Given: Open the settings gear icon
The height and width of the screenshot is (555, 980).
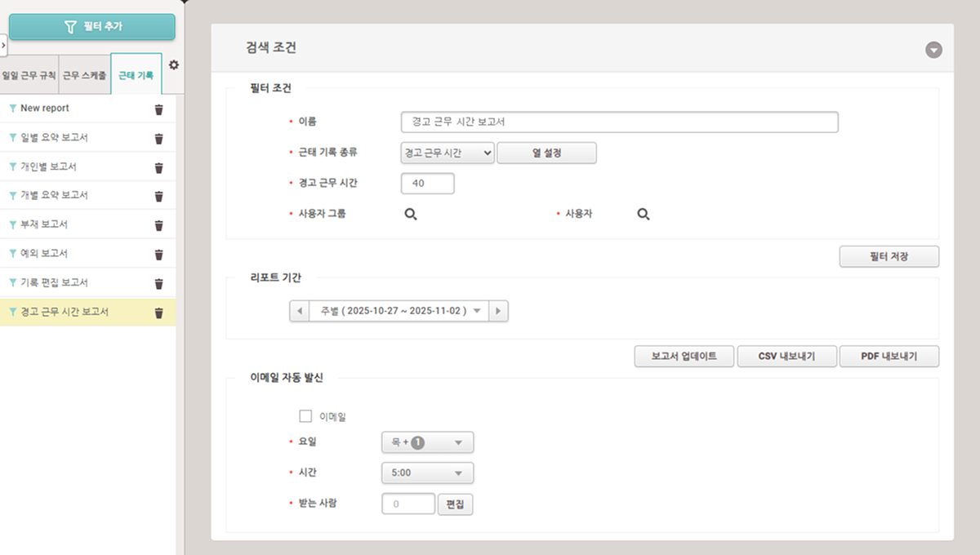Looking at the screenshot, I should point(174,65).
